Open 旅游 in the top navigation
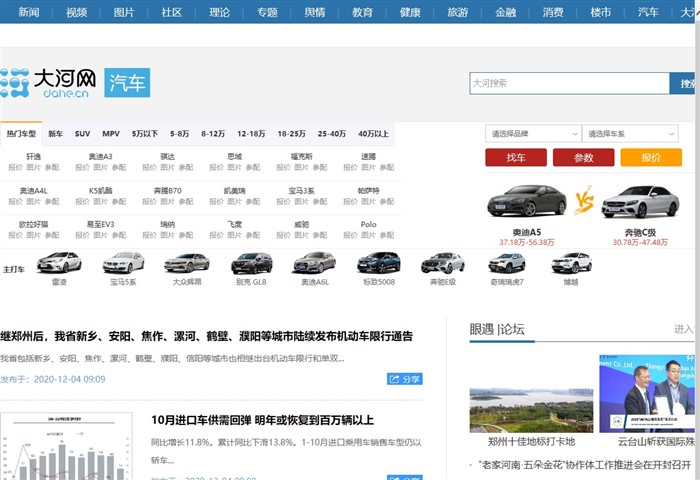700x480 pixels. pos(458,12)
